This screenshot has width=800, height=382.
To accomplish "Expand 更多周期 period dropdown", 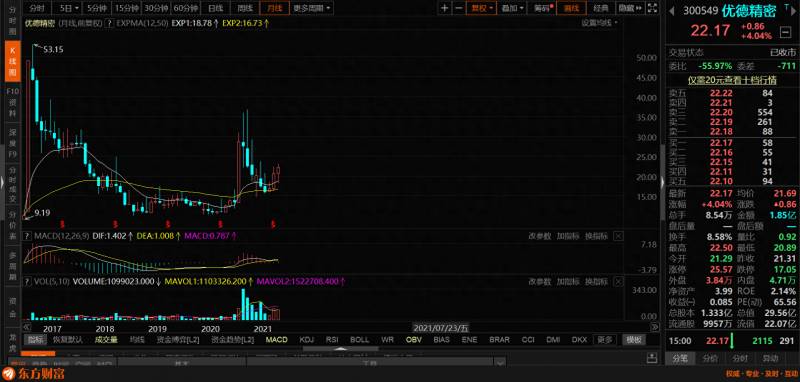I will point(312,8).
